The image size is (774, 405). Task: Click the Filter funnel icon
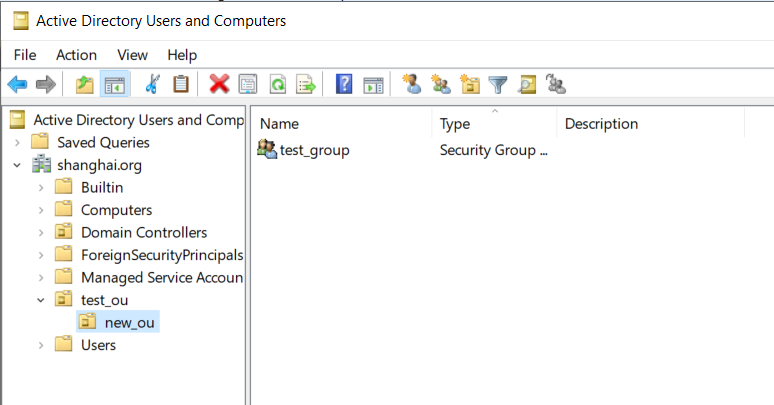(x=498, y=84)
